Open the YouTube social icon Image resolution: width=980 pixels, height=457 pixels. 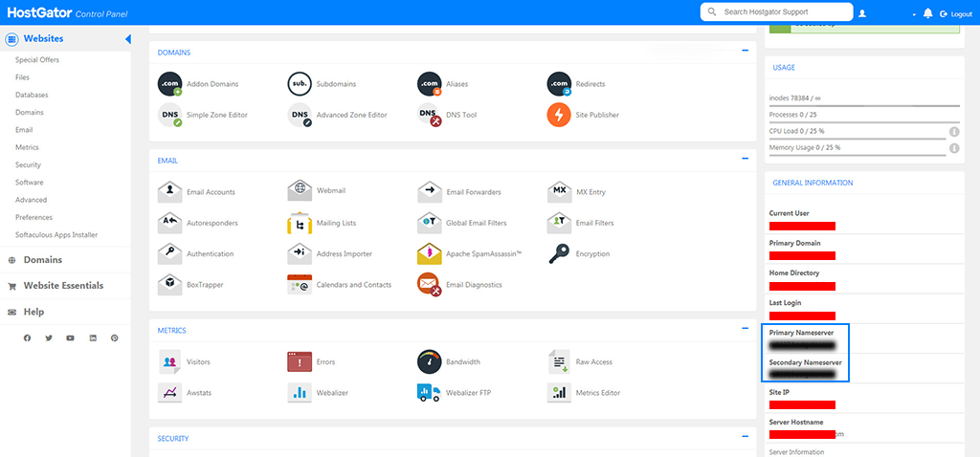71,337
